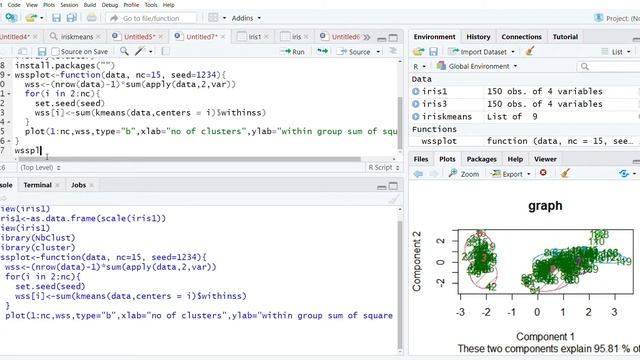The width and height of the screenshot is (640, 360).
Task: Collapse the for loop fold arrow
Action: point(9,94)
